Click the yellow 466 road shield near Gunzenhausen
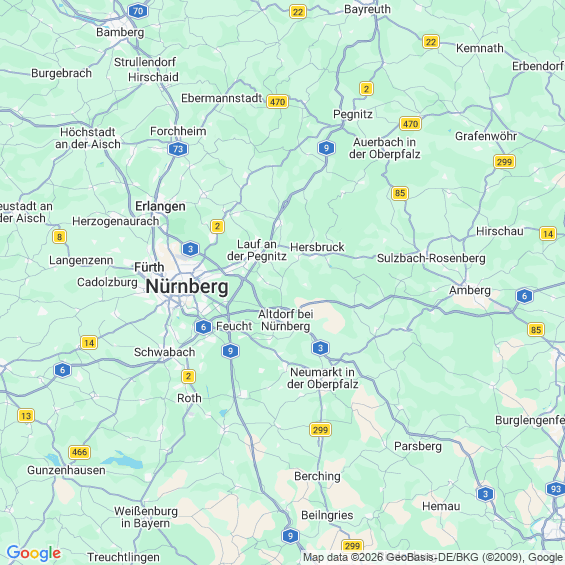 79,452
